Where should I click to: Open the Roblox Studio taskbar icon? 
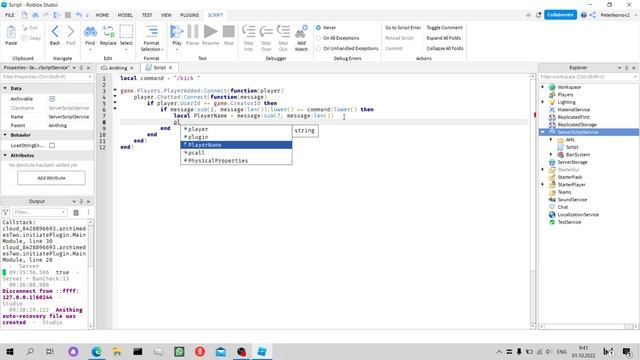262,351
